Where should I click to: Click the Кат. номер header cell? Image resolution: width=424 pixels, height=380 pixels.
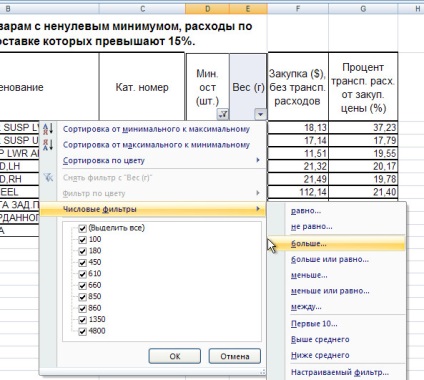(142, 87)
